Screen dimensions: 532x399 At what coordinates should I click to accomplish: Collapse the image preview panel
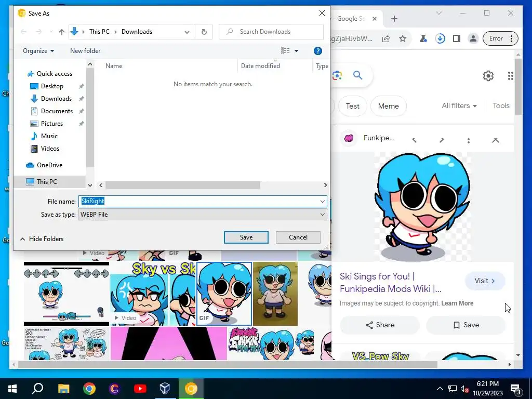click(x=495, y=140)
